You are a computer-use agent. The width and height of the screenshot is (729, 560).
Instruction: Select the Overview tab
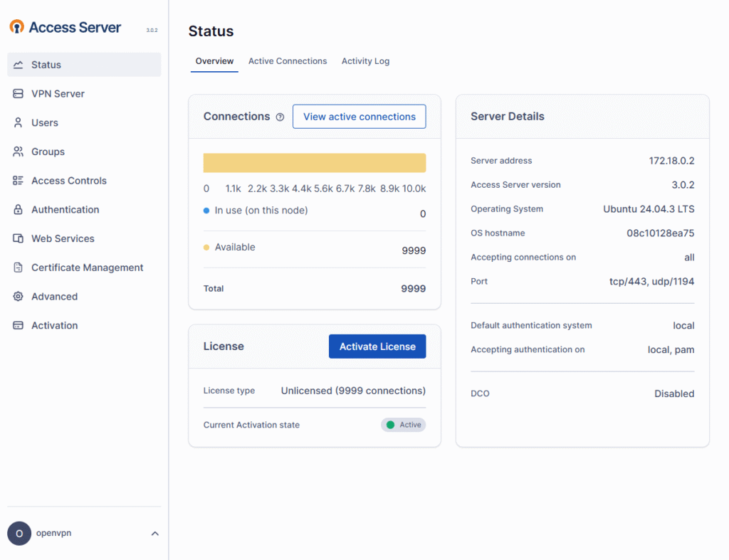(x=214, y=61)
